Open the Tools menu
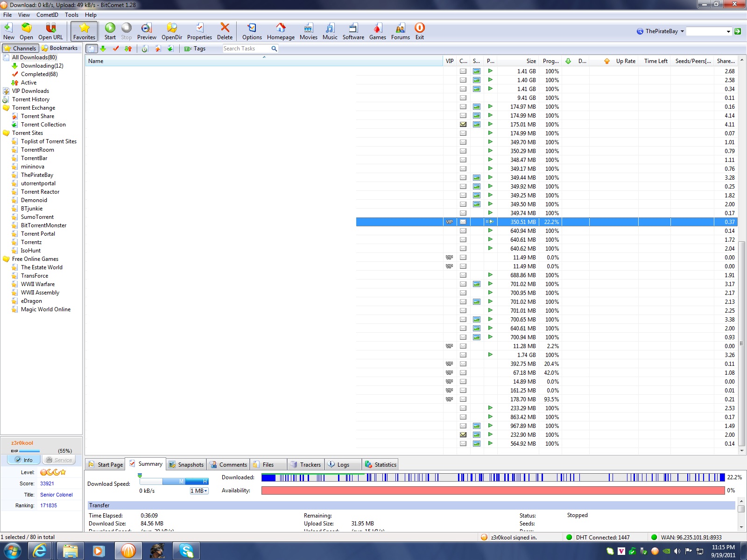The height and width of the screenshot is (560, 747). (71, 15)
